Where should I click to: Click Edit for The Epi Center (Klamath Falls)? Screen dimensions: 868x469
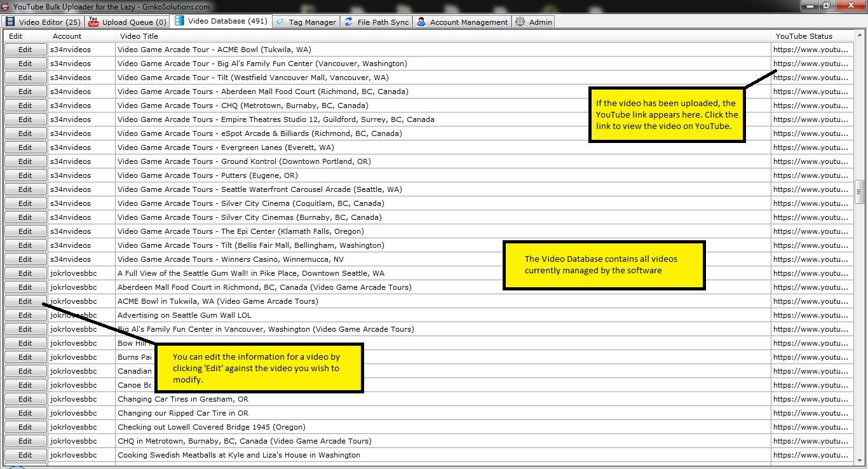[25, 231]
